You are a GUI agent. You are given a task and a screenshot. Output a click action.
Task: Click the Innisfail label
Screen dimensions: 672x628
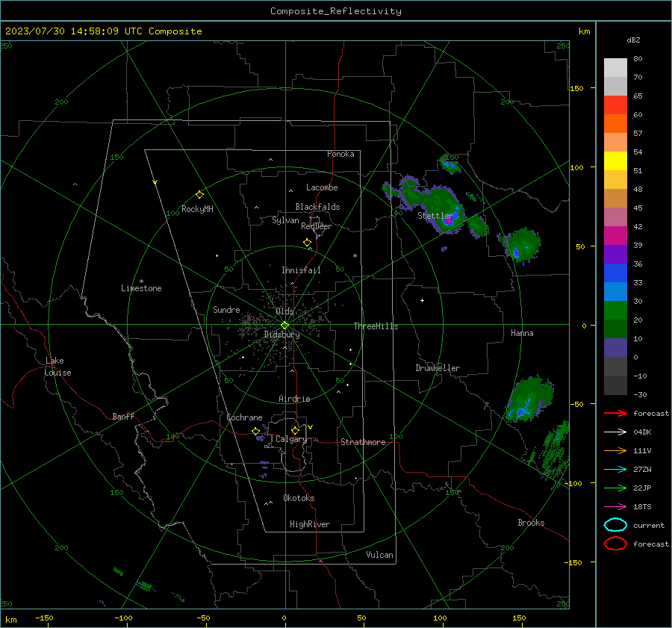(x=301, y=270)
